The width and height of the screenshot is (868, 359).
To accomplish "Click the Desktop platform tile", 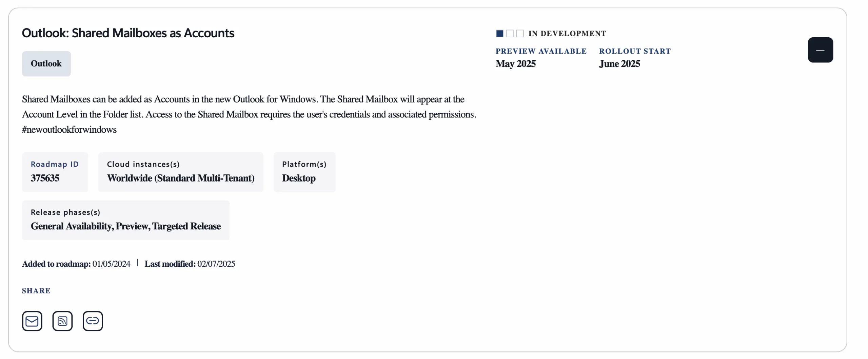I will coord(304,172).
